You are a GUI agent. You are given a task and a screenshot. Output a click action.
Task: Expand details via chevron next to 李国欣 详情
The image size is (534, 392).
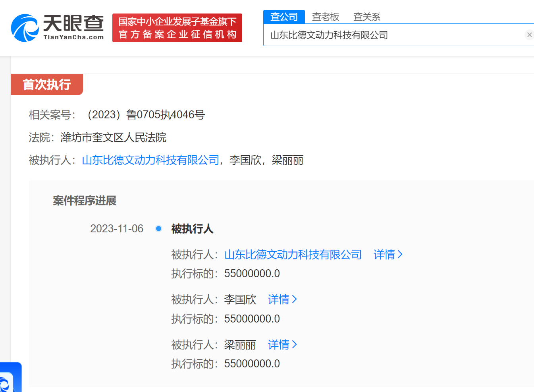(x=294, y=299)
